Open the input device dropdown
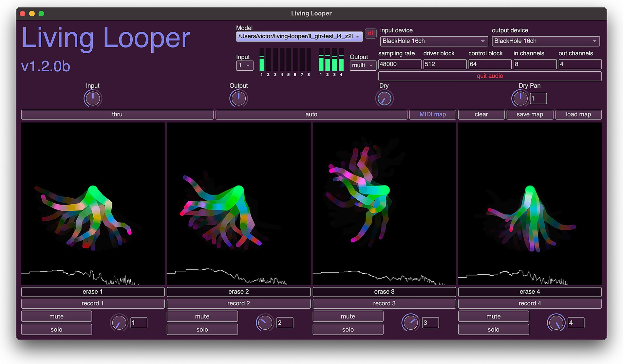The height and width of the screenshot is (364, 623). coord(433,41)
